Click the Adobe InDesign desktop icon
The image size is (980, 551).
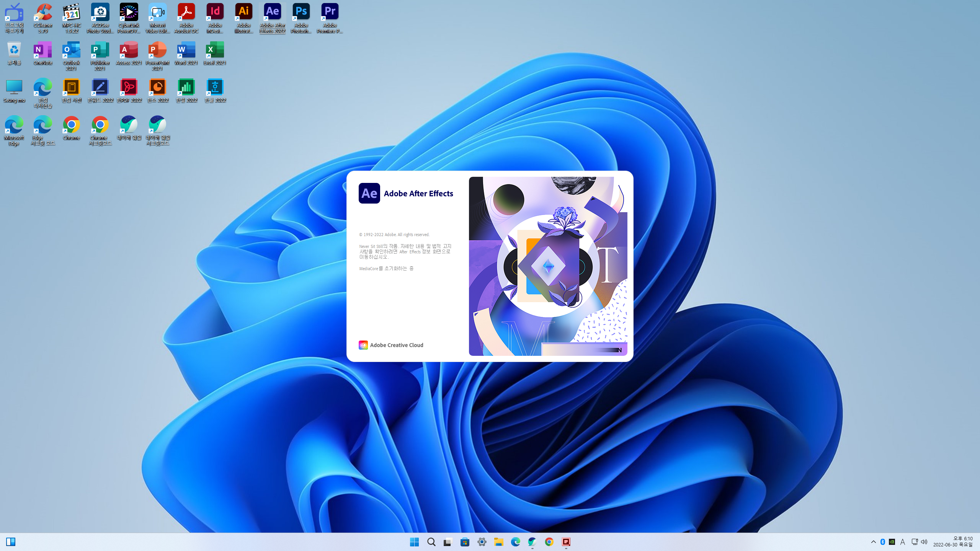215,18
